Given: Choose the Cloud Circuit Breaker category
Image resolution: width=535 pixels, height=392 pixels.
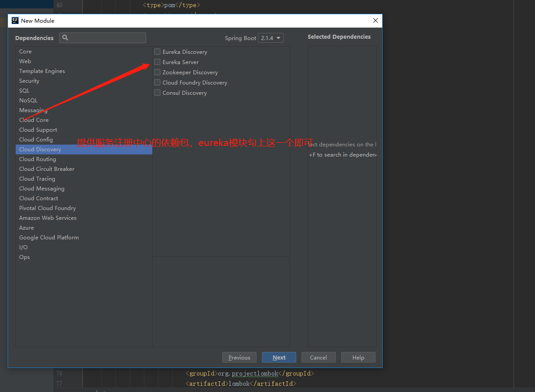Looking at the screenshot, I should [84, 169].
